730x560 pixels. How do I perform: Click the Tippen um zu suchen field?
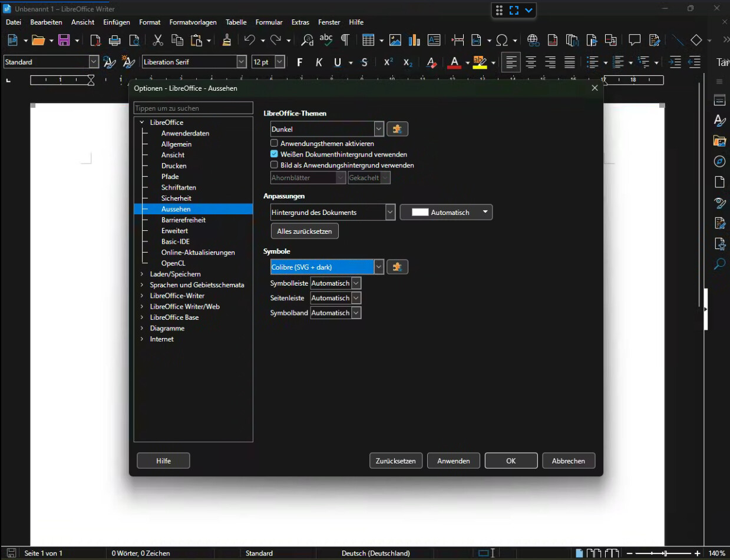point(193,108)
